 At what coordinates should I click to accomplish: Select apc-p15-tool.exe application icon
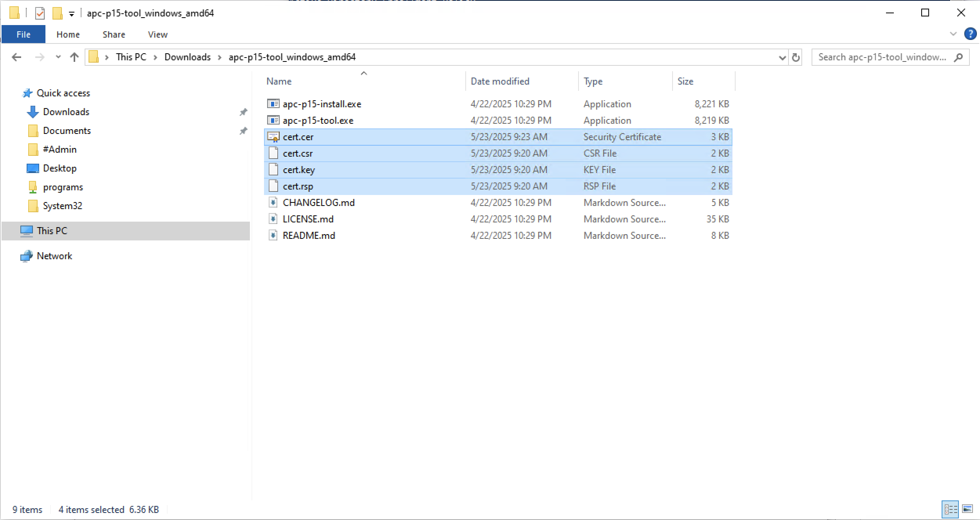(273, 120)
